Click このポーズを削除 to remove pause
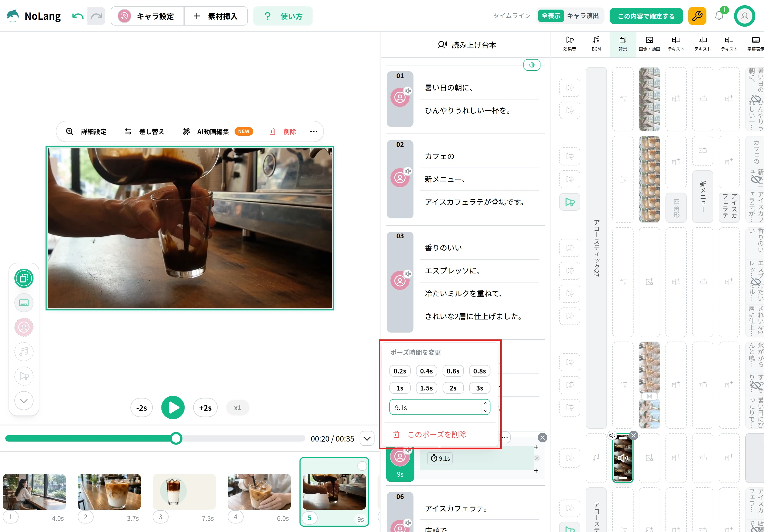The image size is (766, 532). click(430, 434)
